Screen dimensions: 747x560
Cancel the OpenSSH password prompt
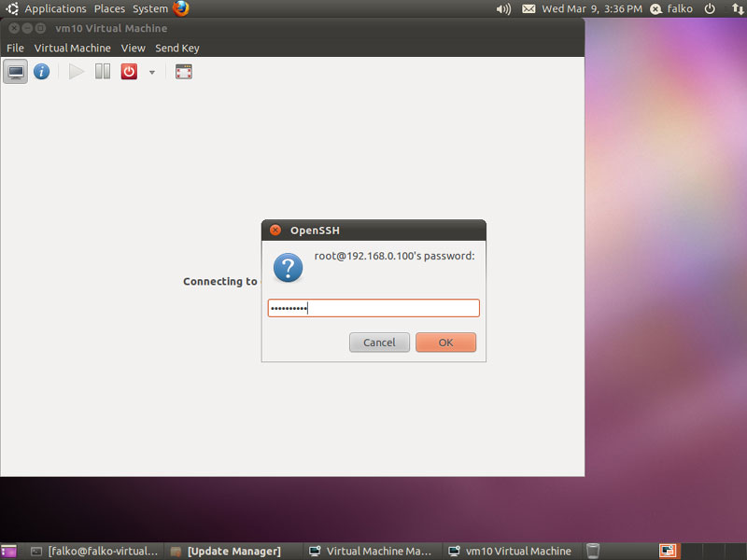click(379, 343)
